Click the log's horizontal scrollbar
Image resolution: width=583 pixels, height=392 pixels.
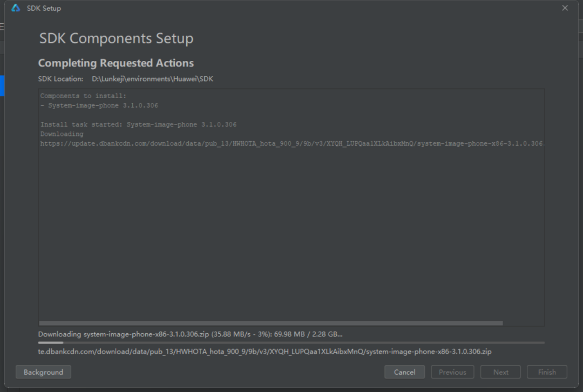tap(270, 323)
